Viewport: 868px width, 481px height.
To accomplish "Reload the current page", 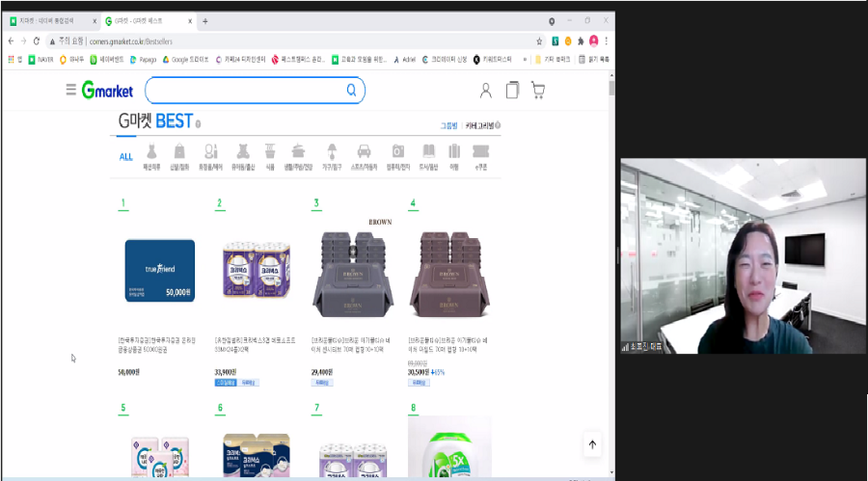I will click(37, 40).
